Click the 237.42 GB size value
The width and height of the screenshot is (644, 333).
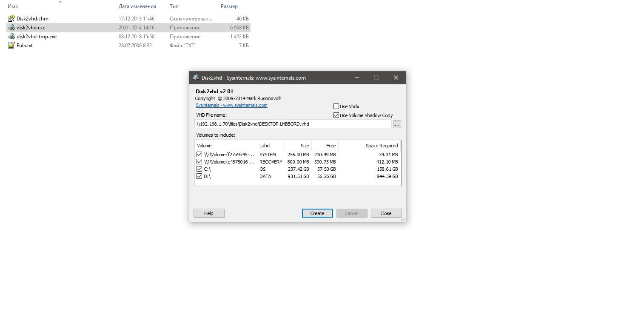[x=298, y=169]
